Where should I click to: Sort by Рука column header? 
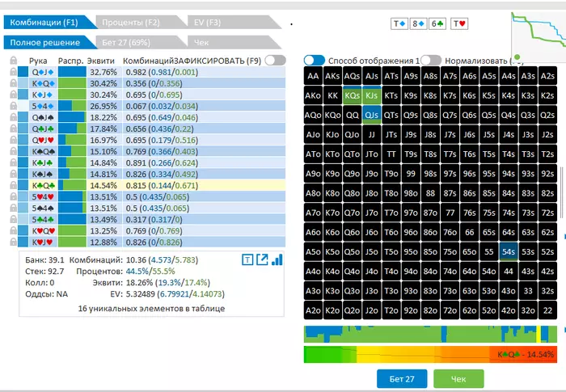point(38,61)
